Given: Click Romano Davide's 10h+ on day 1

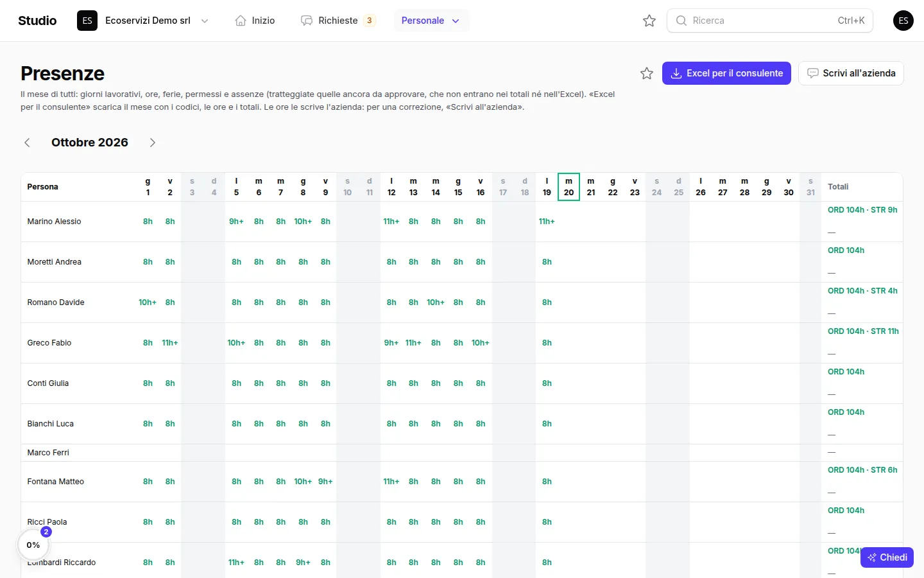Looking at the screenshot, I should pos(148,302).
